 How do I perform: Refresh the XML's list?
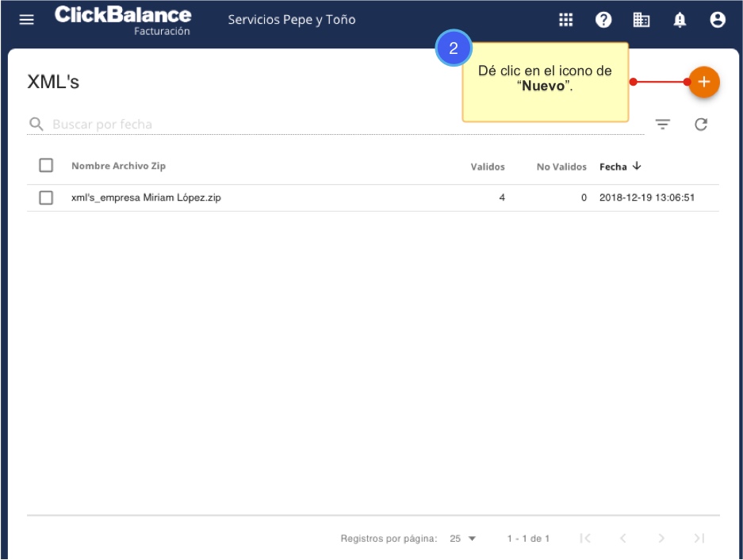[701, 125]
